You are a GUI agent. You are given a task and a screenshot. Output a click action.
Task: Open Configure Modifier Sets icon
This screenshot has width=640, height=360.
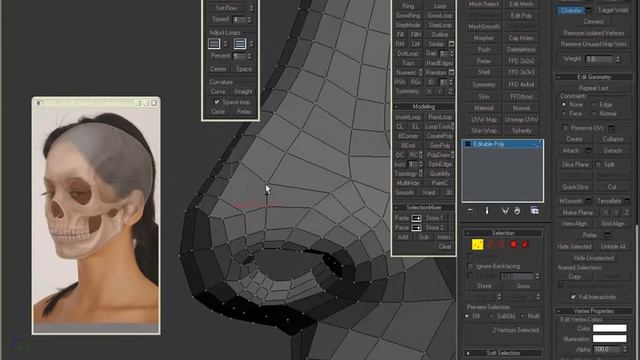(535, 211)
